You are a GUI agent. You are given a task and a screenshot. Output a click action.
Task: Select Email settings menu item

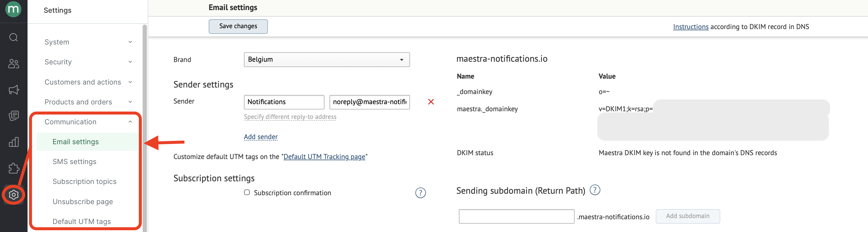(88, 142)
